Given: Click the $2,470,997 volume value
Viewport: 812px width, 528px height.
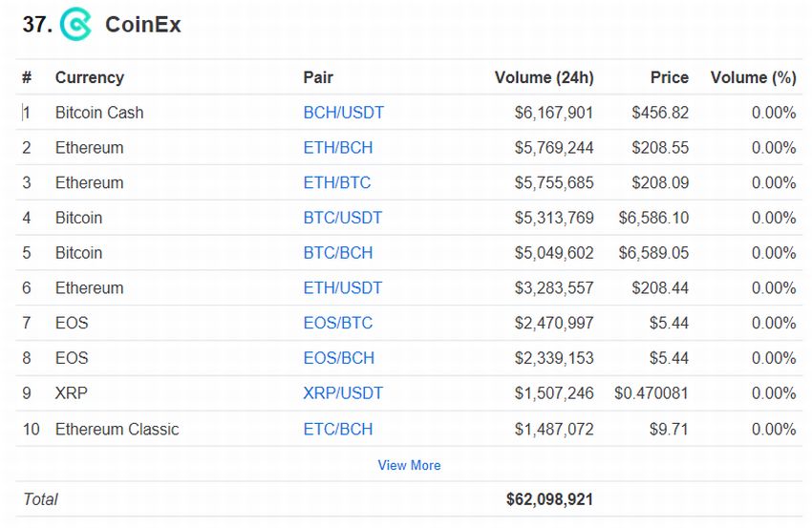Looking at the screenshot, I should [553, 323].
